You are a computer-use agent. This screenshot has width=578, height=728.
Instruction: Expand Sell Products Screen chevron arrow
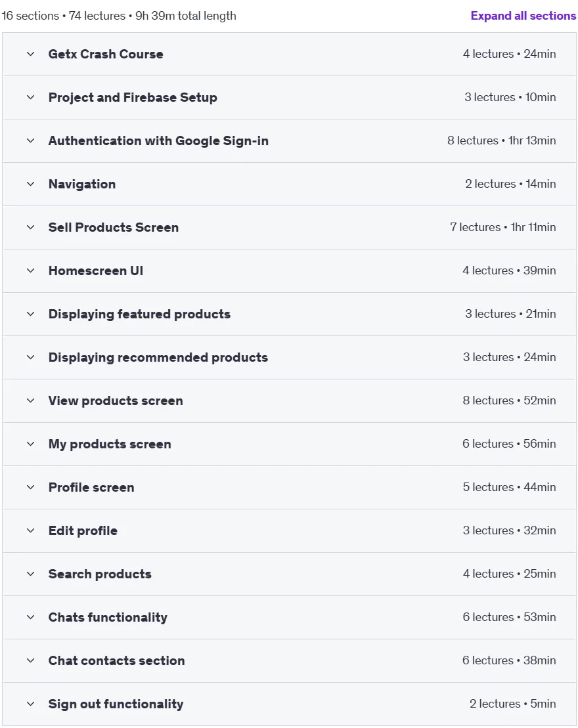pos(31,228)
